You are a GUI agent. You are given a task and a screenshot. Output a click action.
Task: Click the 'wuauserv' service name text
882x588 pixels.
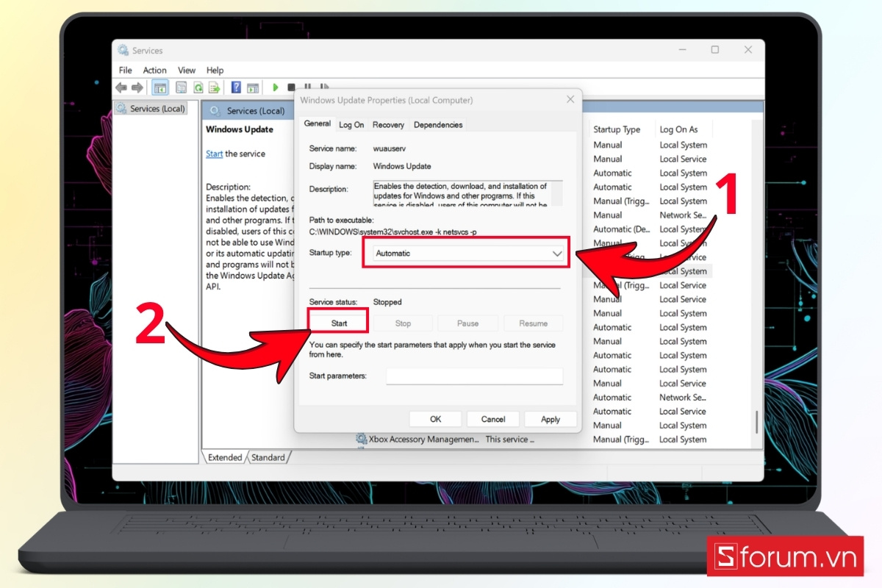click(x=390, y=148)
